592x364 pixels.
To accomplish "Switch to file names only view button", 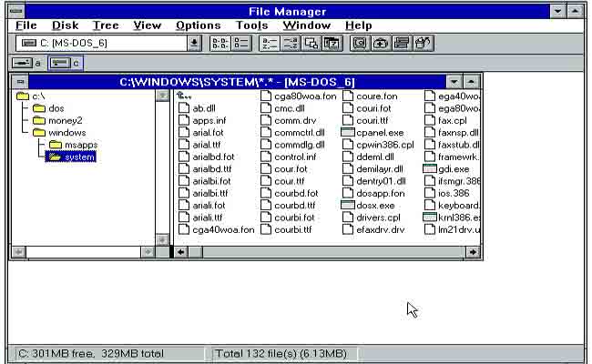I will (x=220, y=44).
